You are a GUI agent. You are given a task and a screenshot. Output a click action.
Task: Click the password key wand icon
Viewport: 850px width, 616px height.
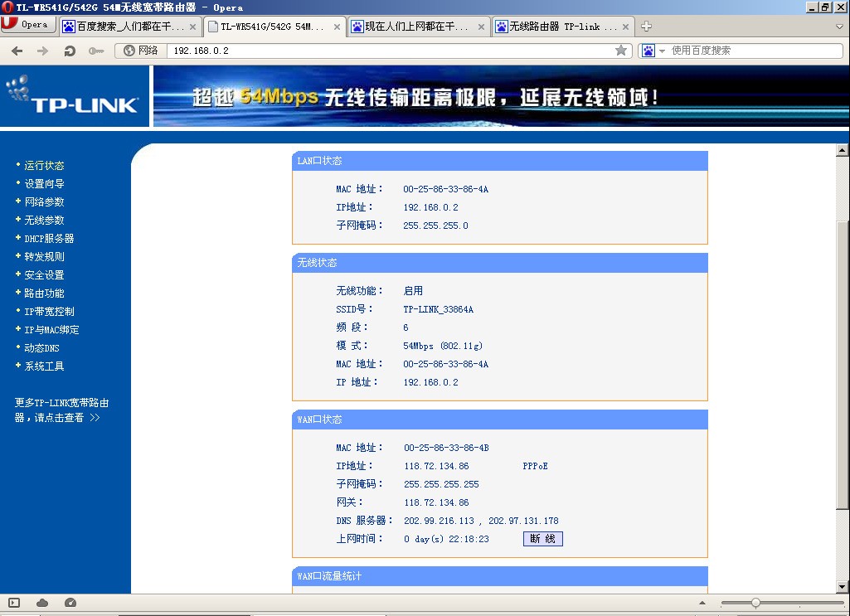click(x=96, y=51)
